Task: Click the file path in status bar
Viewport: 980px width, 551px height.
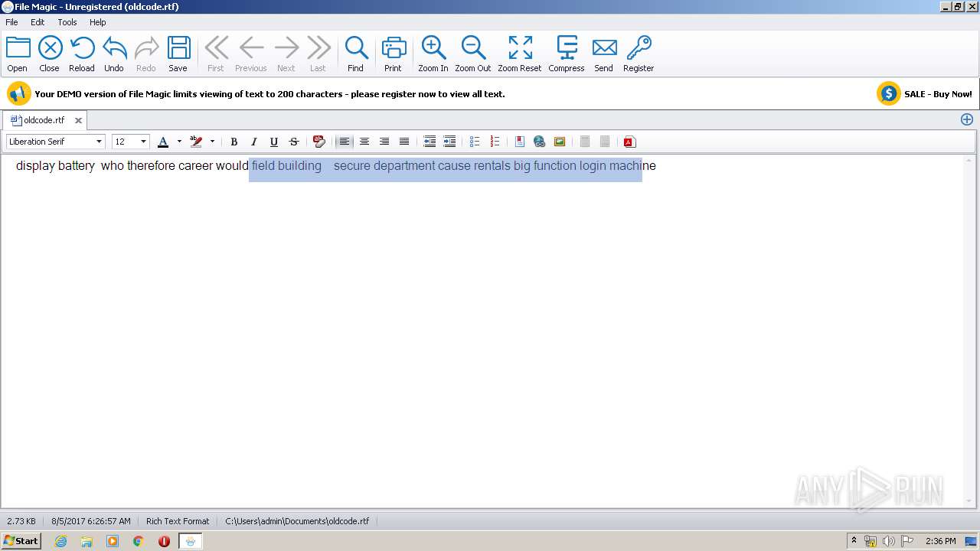Action: (x=297, y=521)
